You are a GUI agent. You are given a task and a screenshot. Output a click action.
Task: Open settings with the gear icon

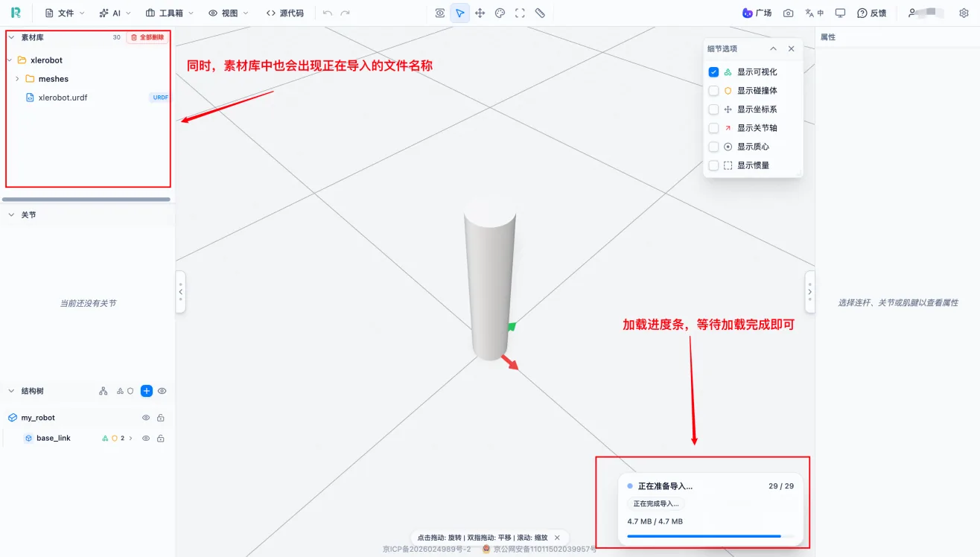coord(964,13)
